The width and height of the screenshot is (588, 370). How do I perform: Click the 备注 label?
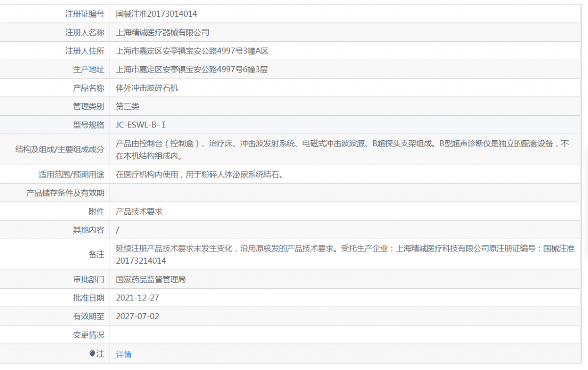pos(97,254)
